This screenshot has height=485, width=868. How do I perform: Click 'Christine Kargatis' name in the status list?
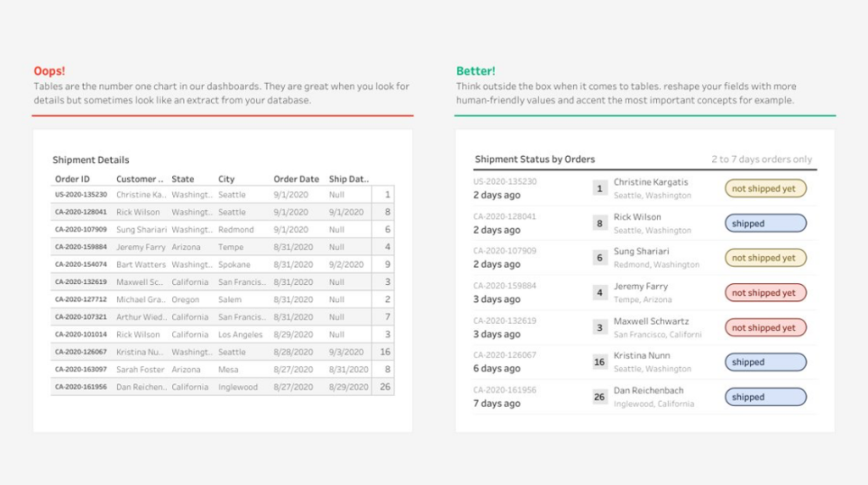tap(650, 181)
